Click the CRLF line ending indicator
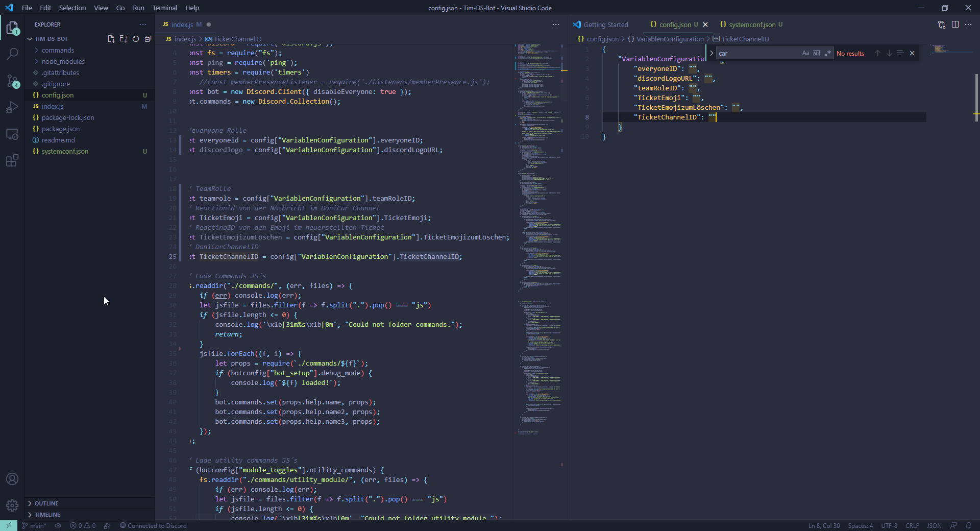 click(912, 526)
